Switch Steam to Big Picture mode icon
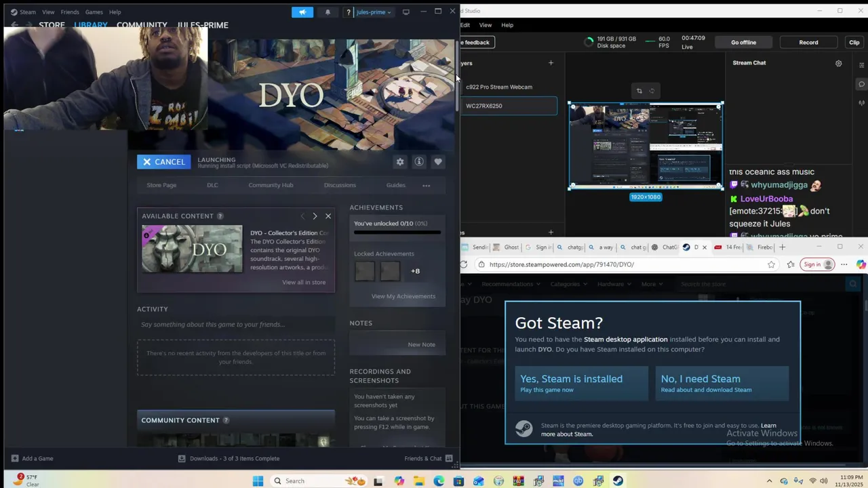This screenshot has height=488, width=868. coord(406,12)
